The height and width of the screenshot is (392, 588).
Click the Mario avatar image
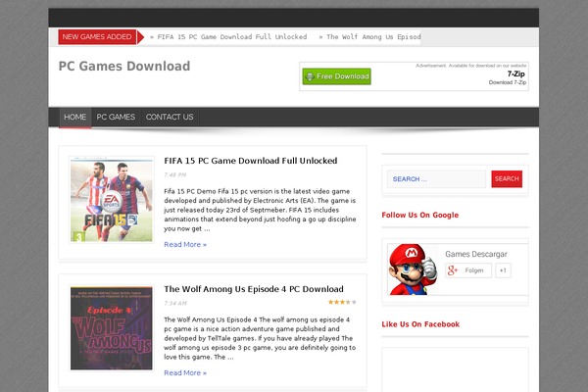pos(414,269)
